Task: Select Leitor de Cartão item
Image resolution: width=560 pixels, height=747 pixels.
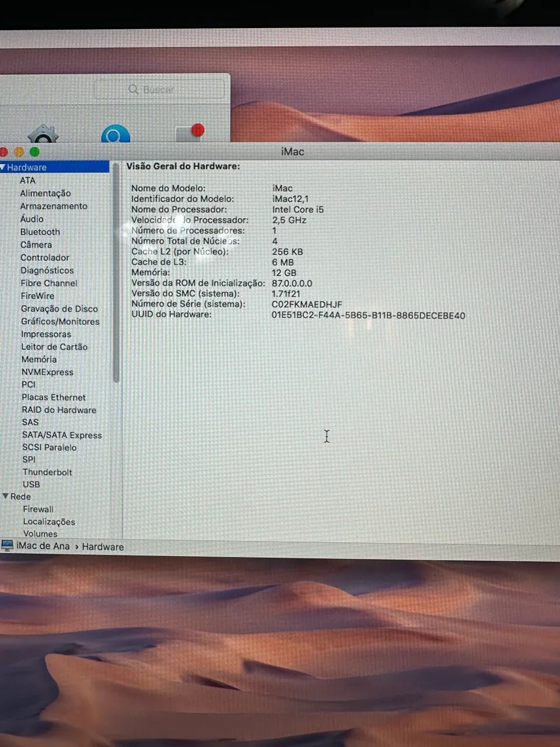Action: click(54, 347)
